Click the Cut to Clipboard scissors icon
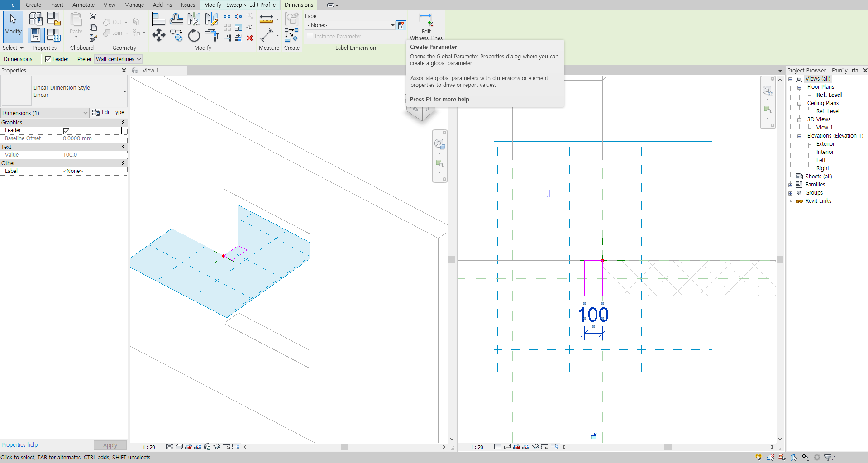The width and height of the screenshot is (868, 463). [93, 16]
